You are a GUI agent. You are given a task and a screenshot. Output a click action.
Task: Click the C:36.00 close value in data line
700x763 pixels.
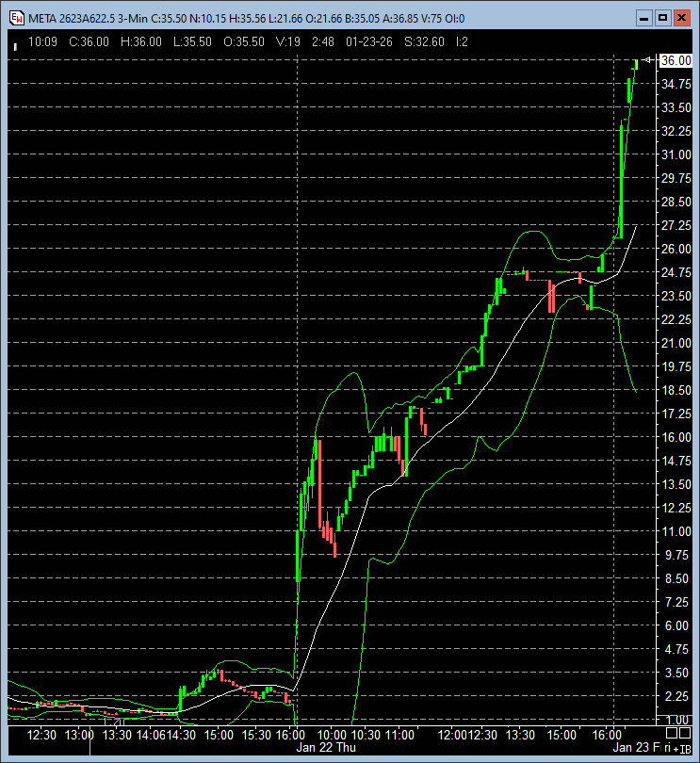pyautogui.click(x=90, y=41)
